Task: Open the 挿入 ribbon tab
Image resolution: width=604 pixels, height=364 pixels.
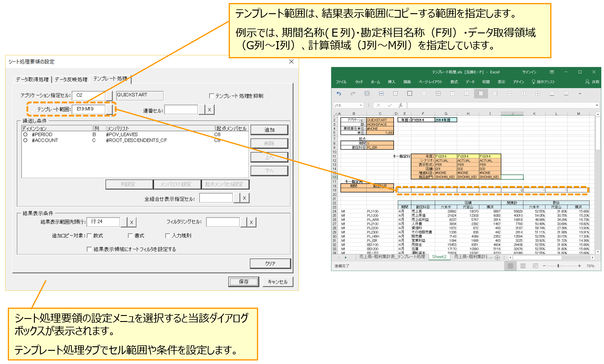Action: point(391,82)
